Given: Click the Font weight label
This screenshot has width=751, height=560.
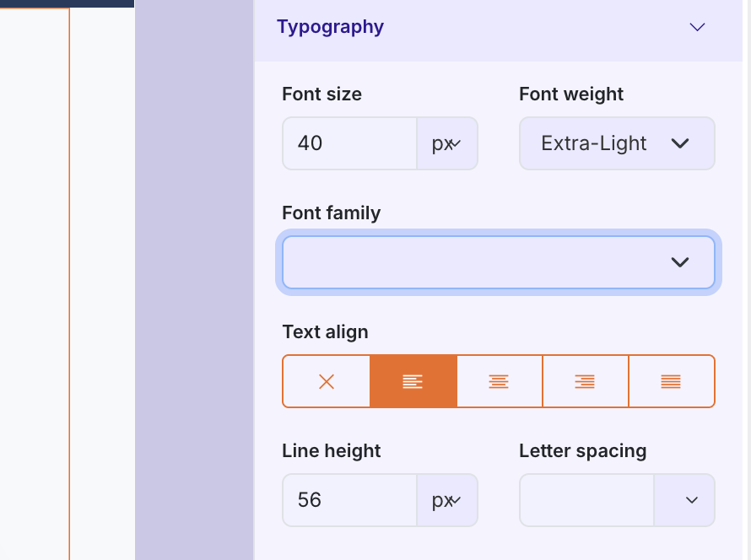Looking at the screenshot, I should click(571, 94).
